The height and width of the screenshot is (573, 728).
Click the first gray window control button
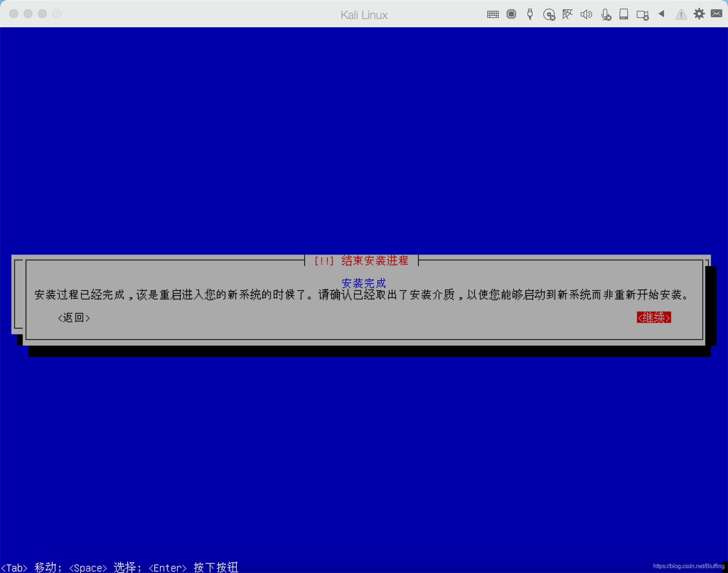click(x=14, y=14)
